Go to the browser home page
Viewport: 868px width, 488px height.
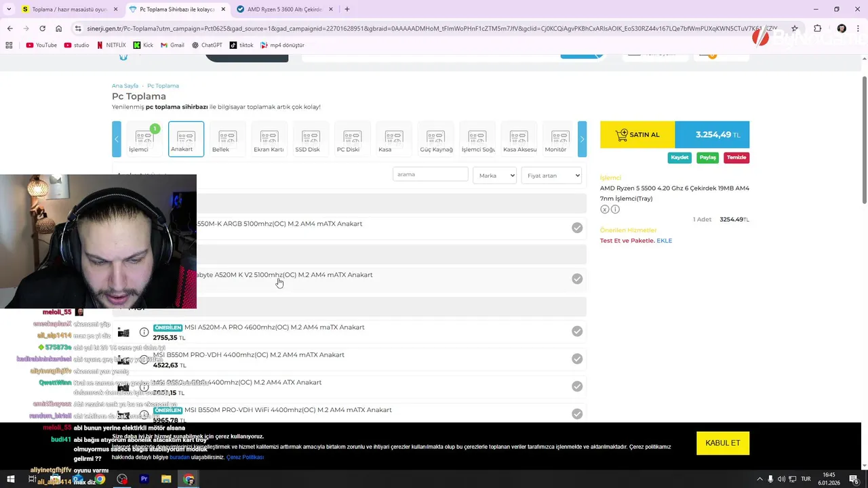pyautogui.click(x=58, y=28)
